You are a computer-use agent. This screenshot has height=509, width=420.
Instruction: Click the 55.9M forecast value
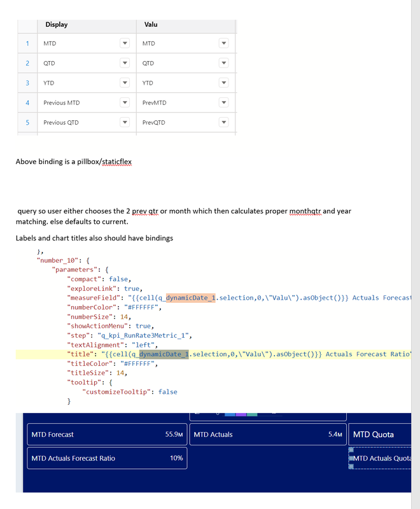point(174,435)
